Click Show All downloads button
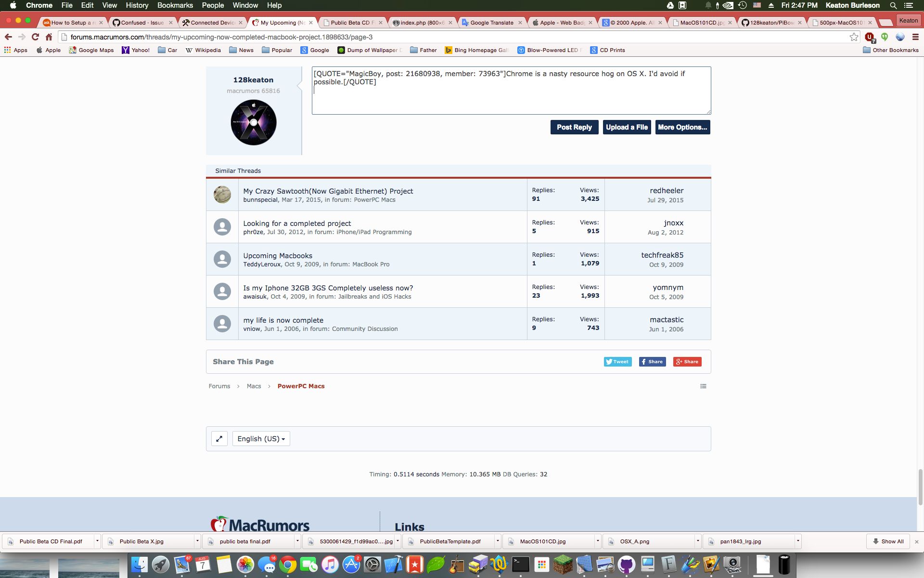924x578 pixels. point(888,541)
